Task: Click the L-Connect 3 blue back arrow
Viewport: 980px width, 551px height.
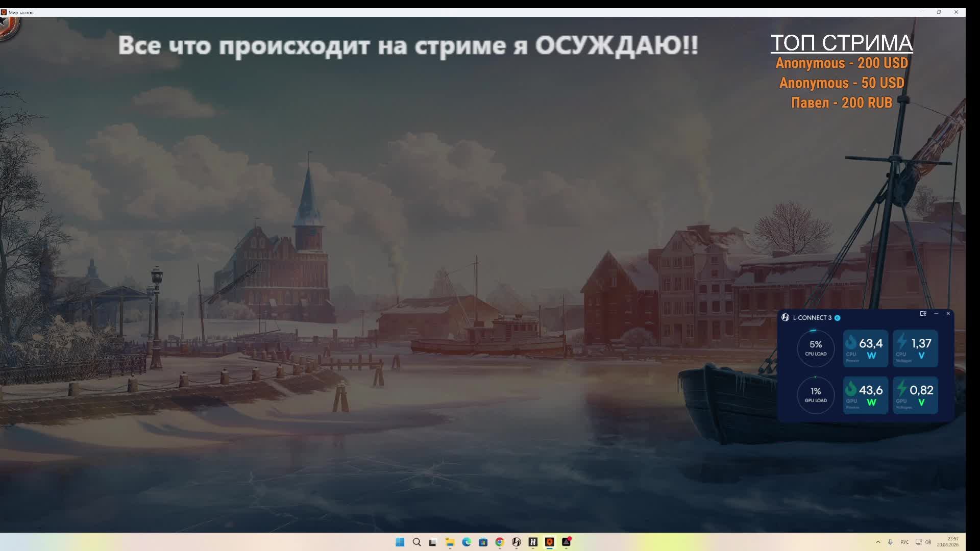Action: pyautogui.click(x=838, y=318)
